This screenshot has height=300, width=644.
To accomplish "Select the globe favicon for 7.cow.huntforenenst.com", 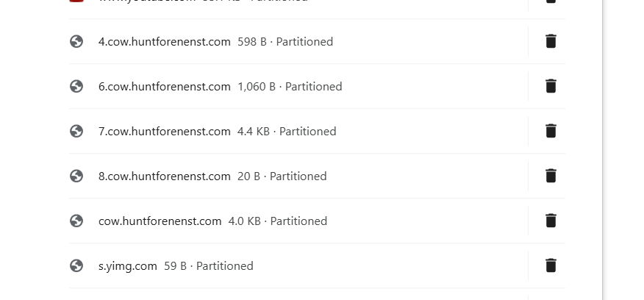I will pos(76,131).
